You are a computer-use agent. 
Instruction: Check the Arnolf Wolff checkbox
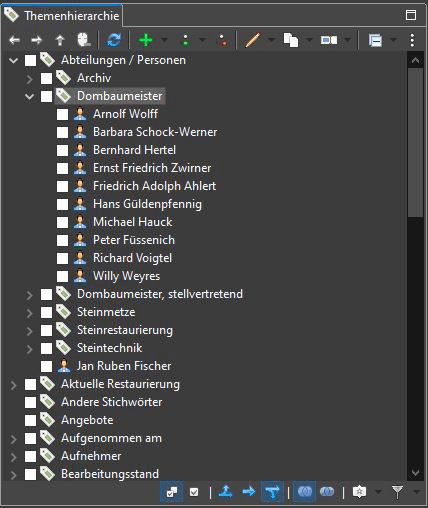click(x=62, y=114)
